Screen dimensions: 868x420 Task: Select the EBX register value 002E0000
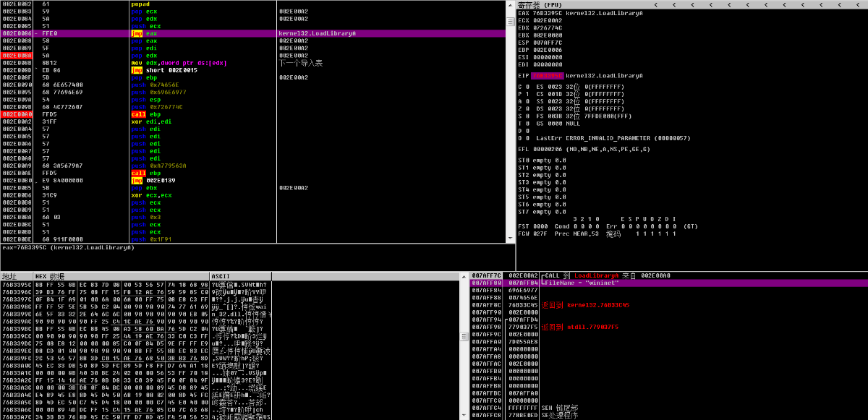(548, 35)
